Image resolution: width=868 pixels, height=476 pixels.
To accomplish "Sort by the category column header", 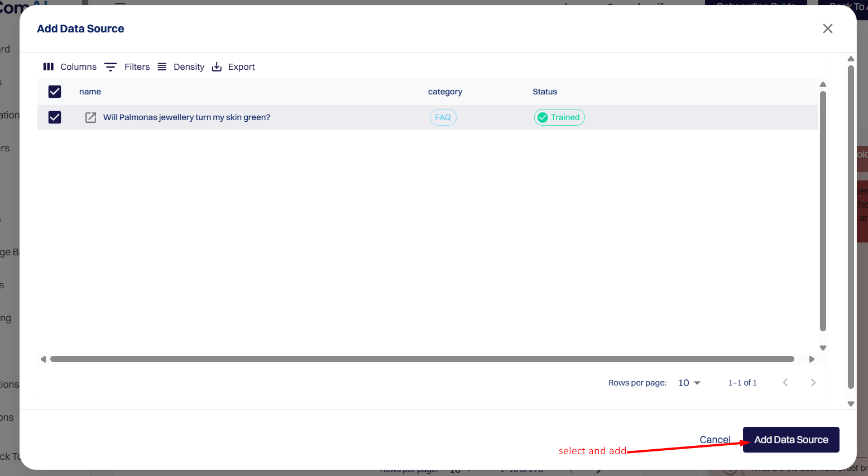I will [x=445, y=92].
